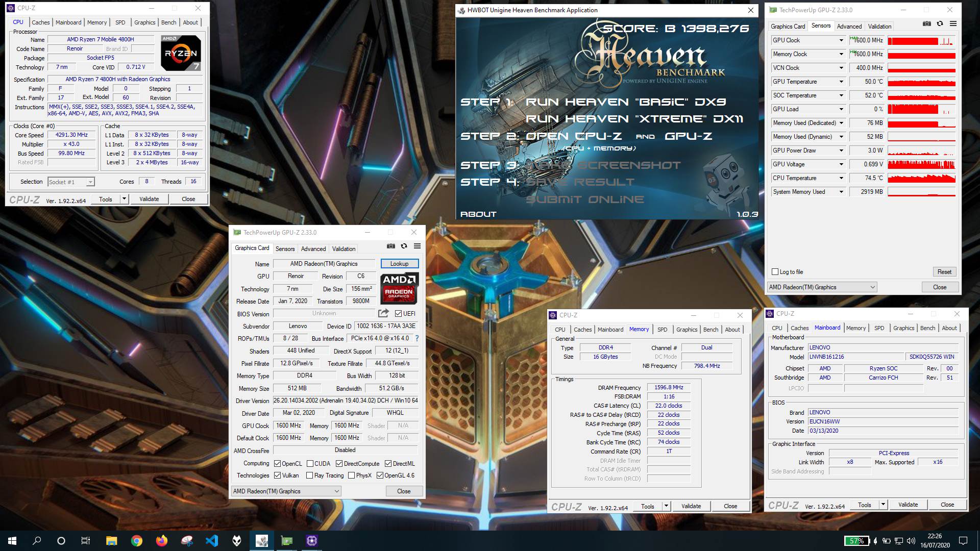This screenshot has width=980, height=551.
Task: Open Graphics tab in CPU-Z Mainboard window
Action: (x=903, y=328)
